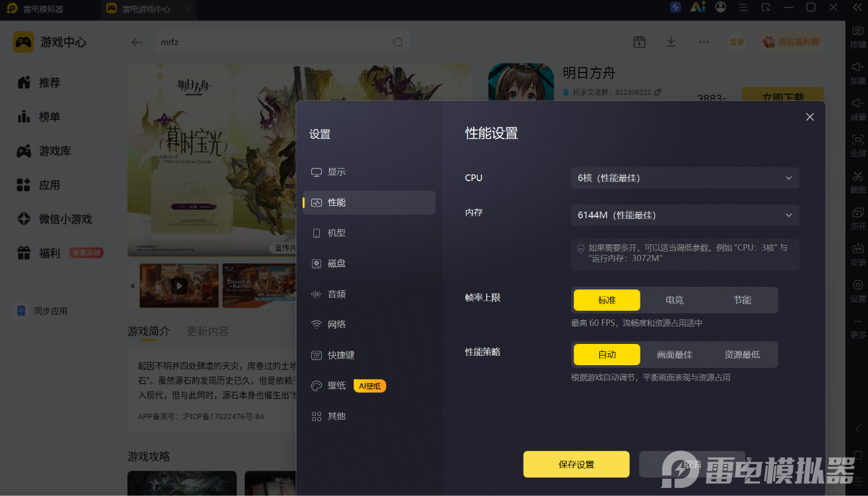Click the 取消 button in settings dialog

click(692, 464)
